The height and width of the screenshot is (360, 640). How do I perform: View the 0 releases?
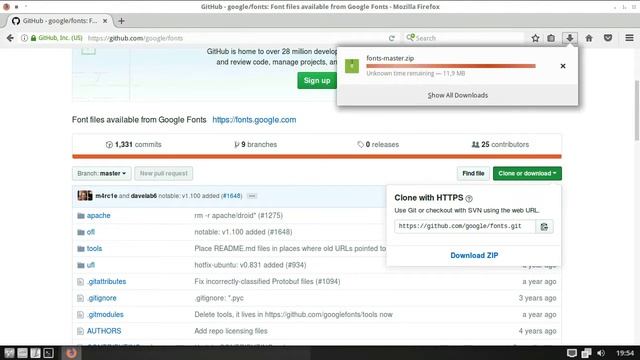pyautogui.click(x=378, y=144)
